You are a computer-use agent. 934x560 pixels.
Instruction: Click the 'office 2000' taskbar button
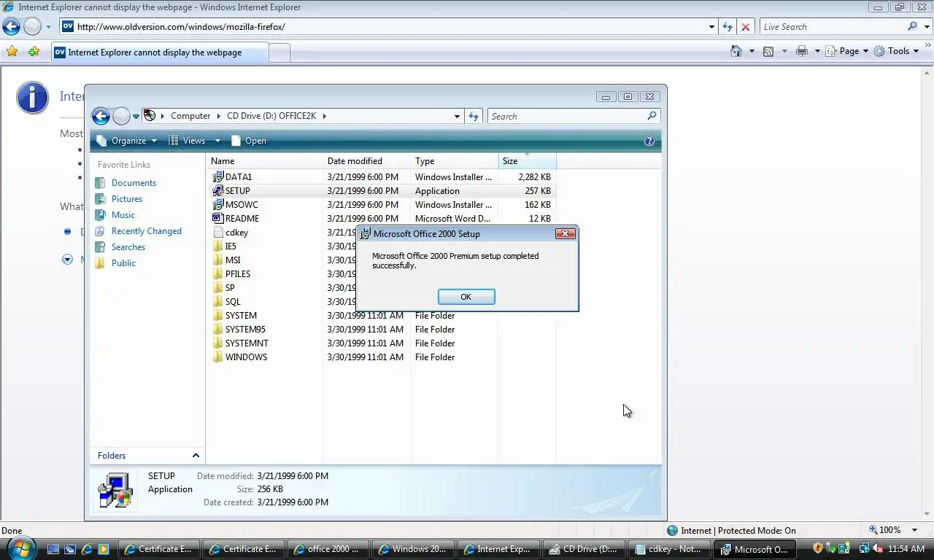[x=328, y=549]
